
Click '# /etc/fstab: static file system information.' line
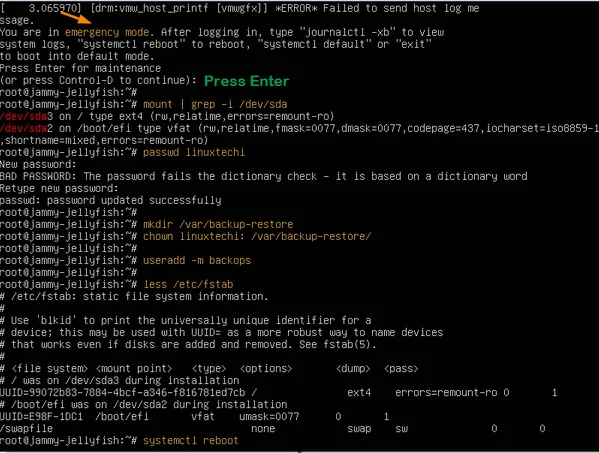(x=134, y=296)
